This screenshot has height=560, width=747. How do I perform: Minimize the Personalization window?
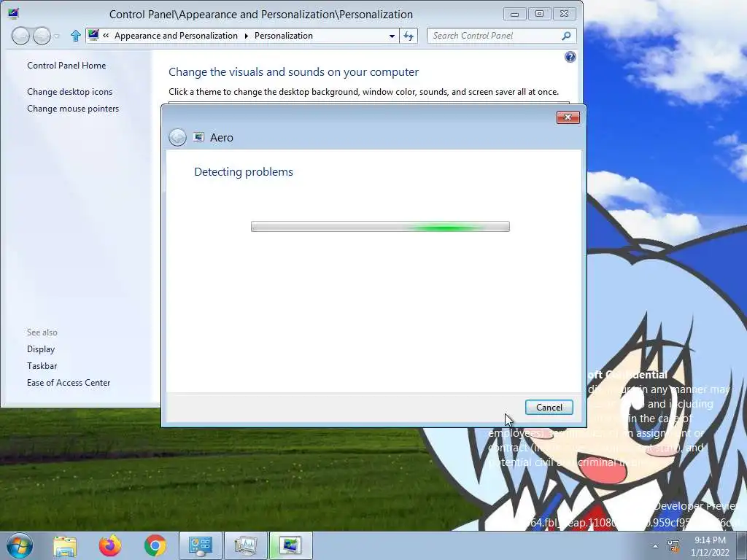[x=514, y=14]
